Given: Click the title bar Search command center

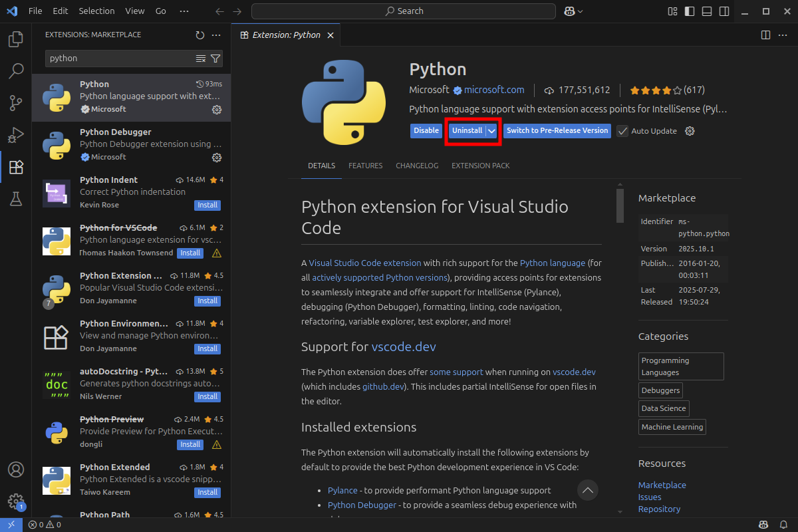Looking at the screenshot, I should [404, 11].
